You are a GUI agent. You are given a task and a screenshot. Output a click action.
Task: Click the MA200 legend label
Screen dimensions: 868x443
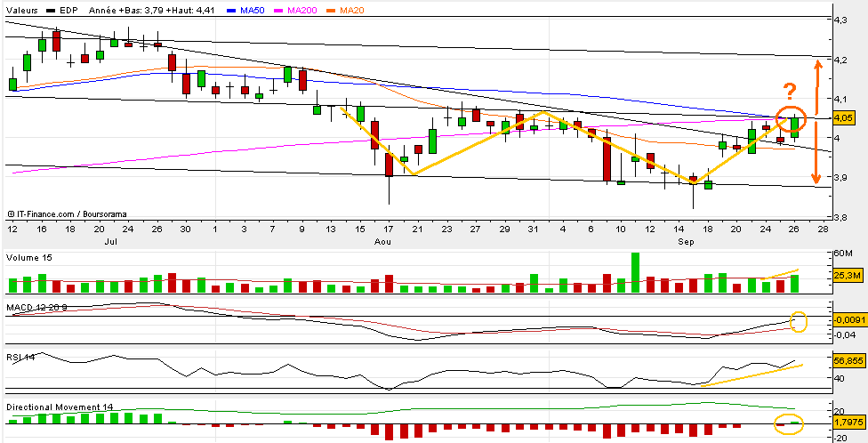coord(303,11)
